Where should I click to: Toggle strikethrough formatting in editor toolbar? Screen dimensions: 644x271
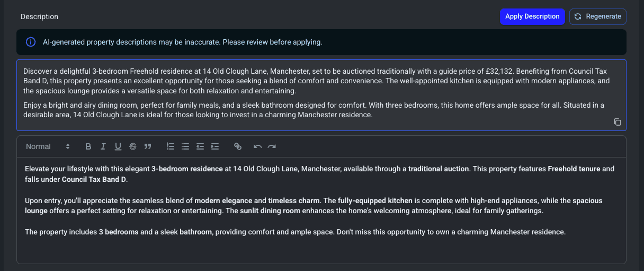click(133, 146)
